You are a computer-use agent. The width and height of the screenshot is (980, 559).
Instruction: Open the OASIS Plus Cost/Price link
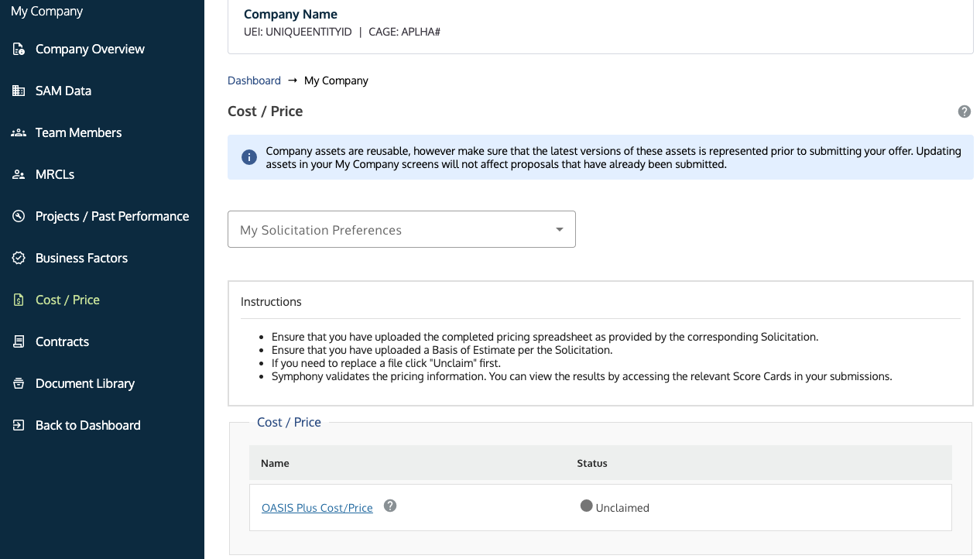click(x=317, y=507)
